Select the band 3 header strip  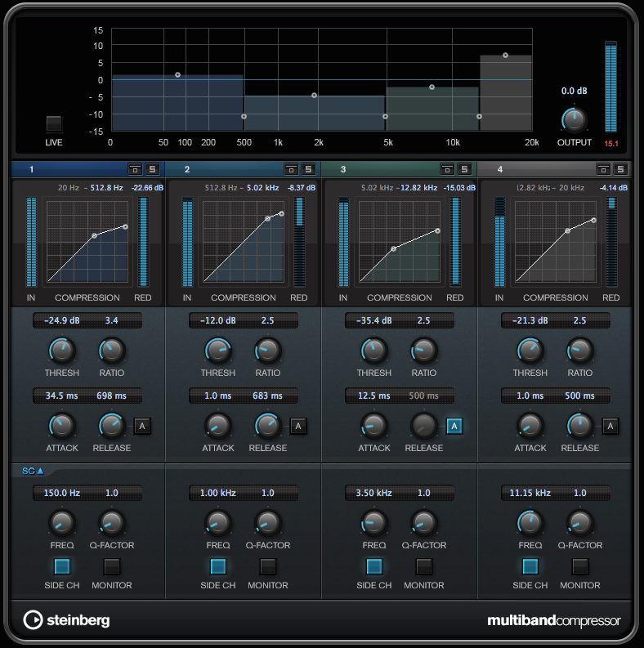click(x=399, y=169)
